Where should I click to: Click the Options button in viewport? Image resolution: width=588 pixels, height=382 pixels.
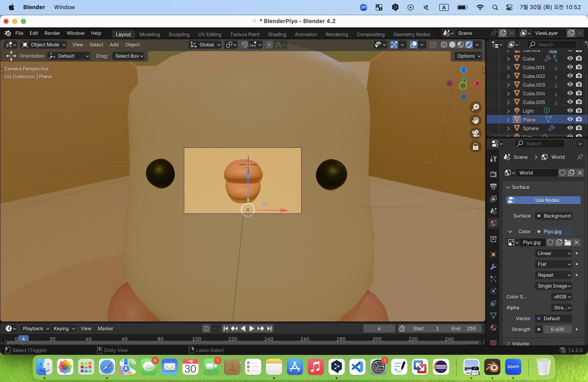(468, 56)
